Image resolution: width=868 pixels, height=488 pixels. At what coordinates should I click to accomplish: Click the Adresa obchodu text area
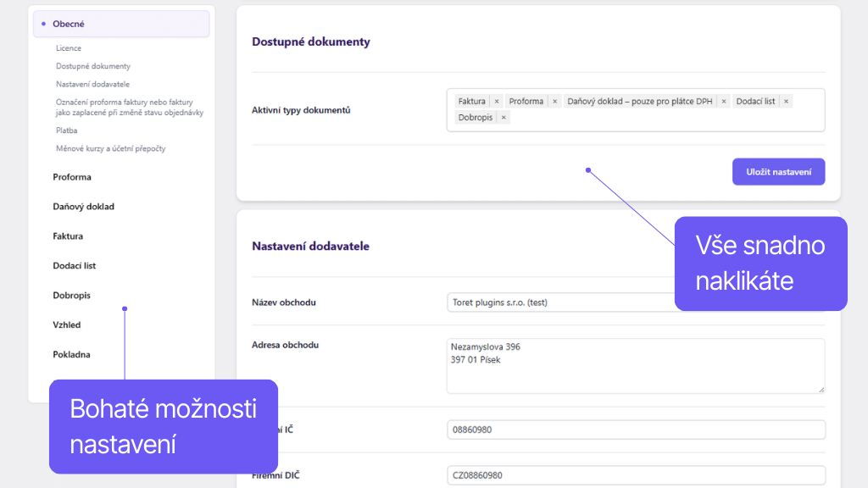coord(635,366)
